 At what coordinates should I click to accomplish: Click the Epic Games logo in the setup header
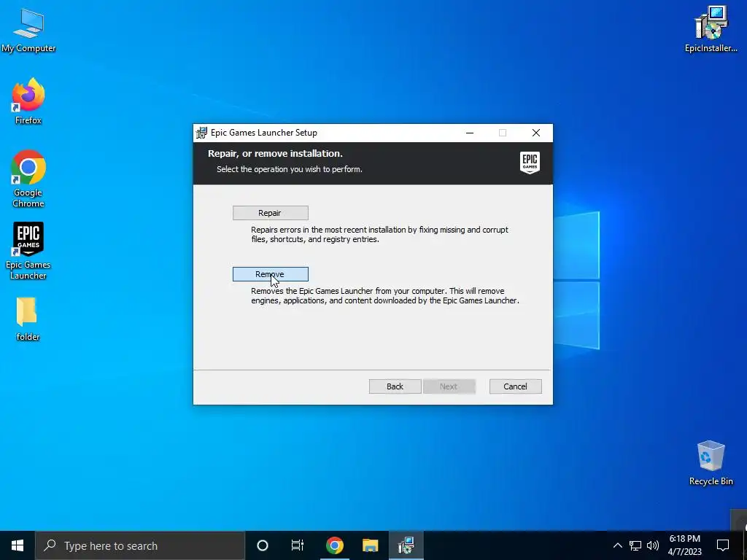[530, 163]
